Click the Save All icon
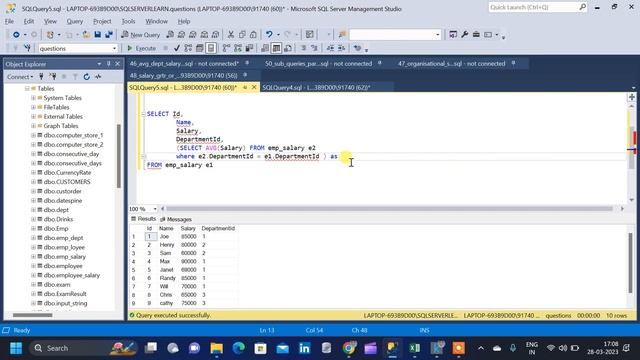The height and width of the screenshot is (360, 640). [x=109, y=35]
